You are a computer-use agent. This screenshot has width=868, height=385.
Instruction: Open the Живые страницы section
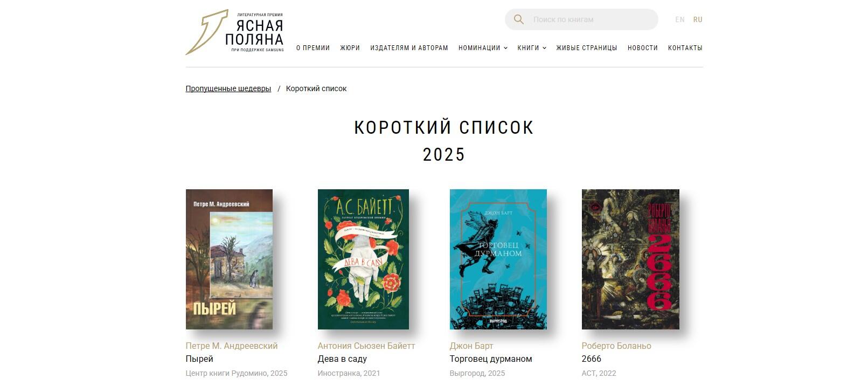tap(587, 48)
